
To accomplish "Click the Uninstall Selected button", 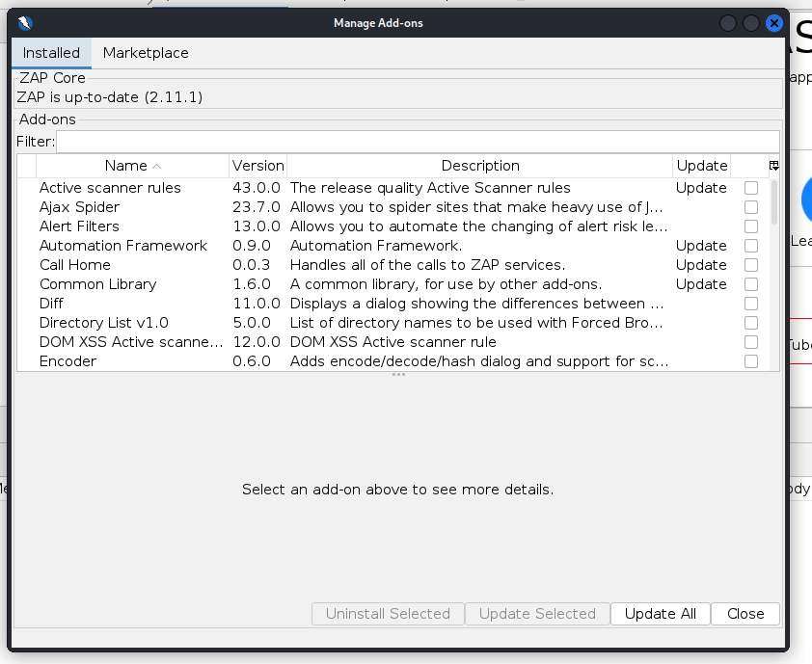I will (388, 614).
